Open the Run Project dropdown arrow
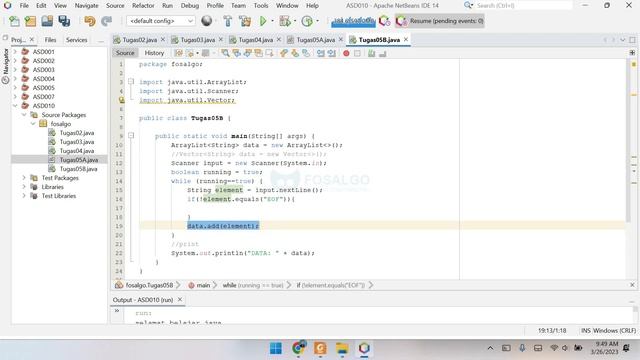The height and width of the screenshot is (360, 640). [x=273, y=21]
